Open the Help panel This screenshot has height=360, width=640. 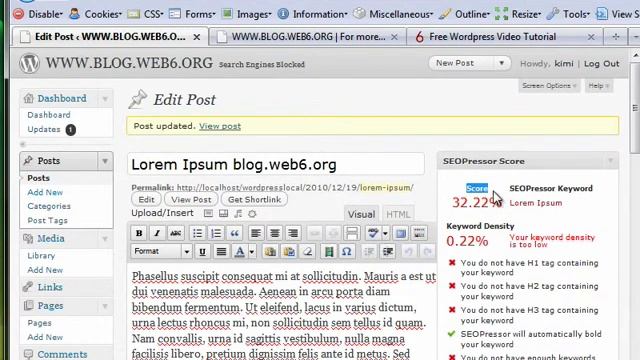pos(598,86)
